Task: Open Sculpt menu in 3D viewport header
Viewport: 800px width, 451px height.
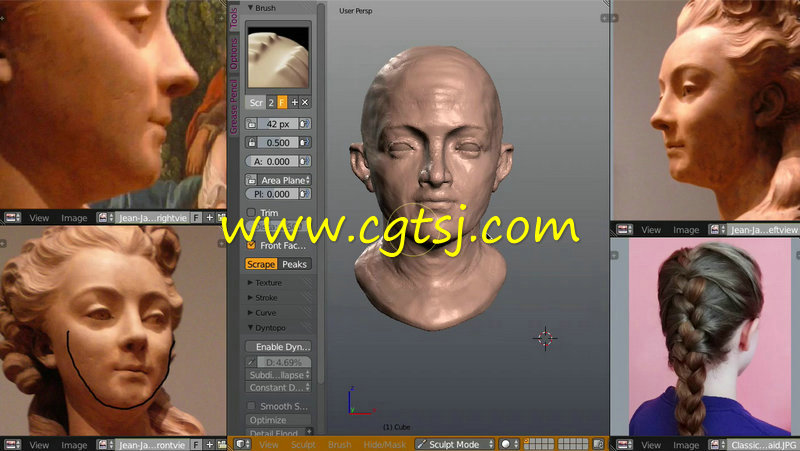Action: [x=303, y=445]
